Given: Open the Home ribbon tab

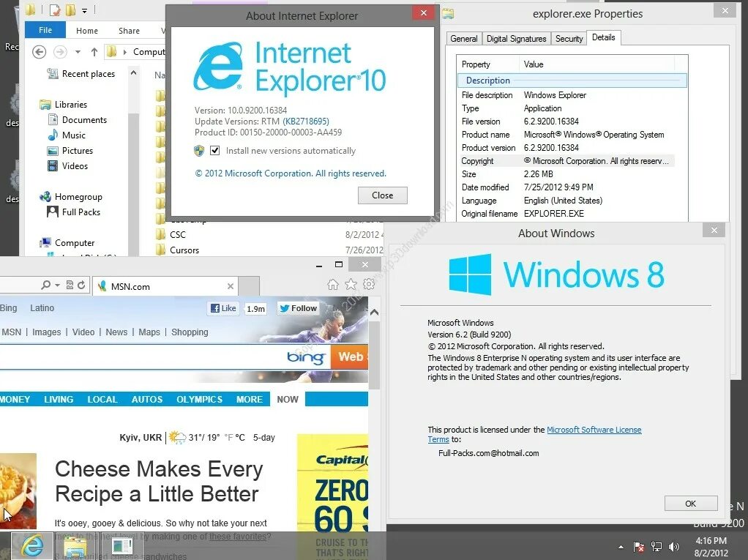Looking at the screenshot, I should [87, 31].
